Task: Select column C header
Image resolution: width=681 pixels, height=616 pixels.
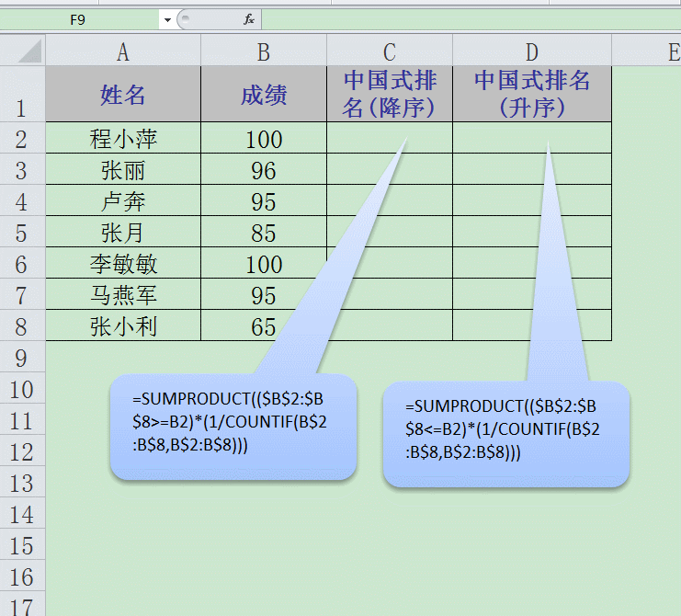Action: pyautogui.click(x=390, y=51)
